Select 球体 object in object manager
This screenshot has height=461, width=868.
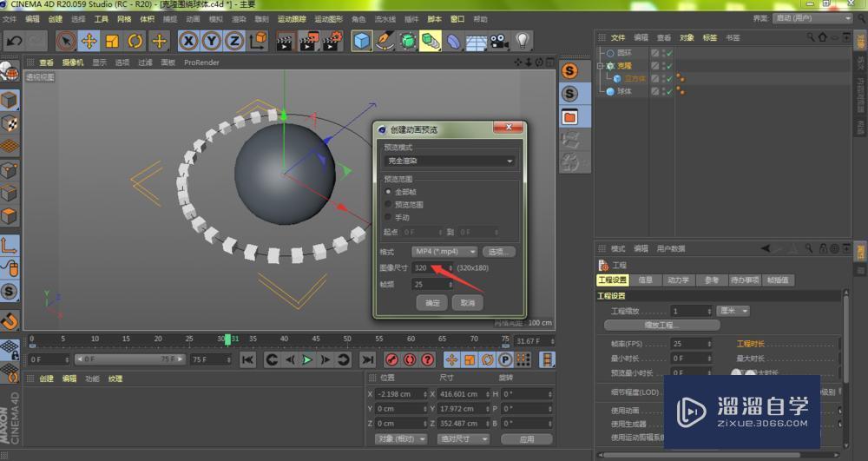tap(624, 92)
